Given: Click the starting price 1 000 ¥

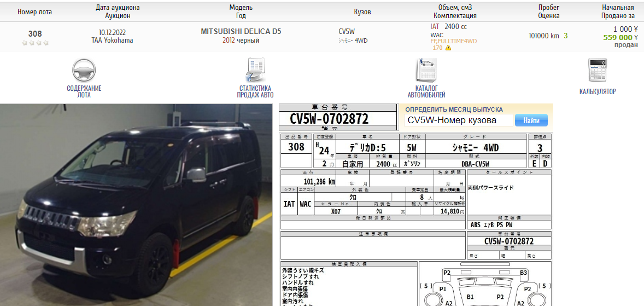Looking at the screenshot, I should click(x=625, y=29).
